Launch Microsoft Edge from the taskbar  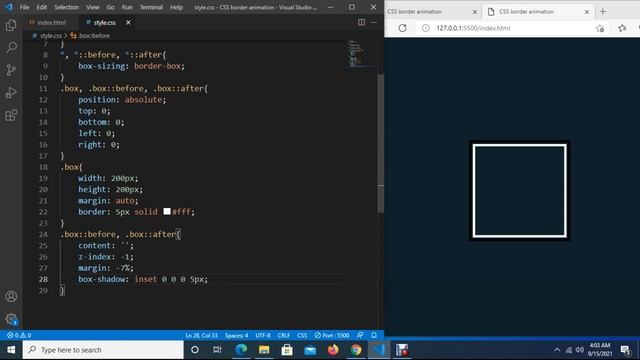tap(241, 350)
